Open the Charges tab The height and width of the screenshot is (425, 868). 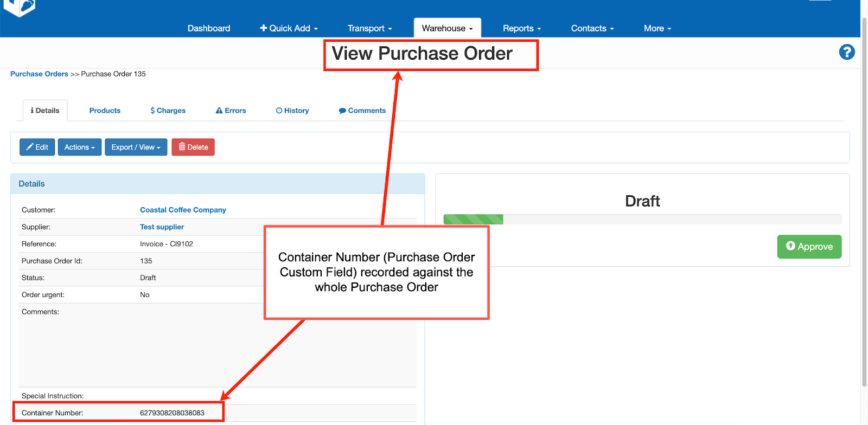coord(168,111)
